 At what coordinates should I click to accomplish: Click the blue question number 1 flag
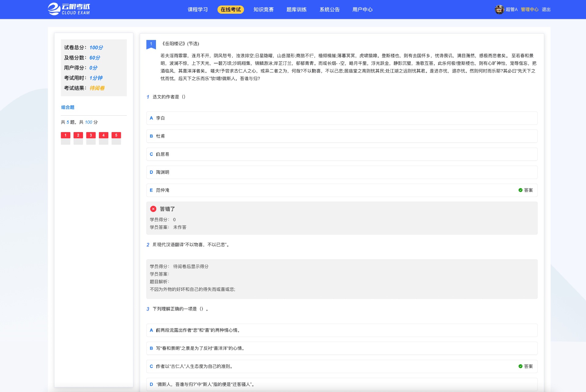(x=151, y=44)
